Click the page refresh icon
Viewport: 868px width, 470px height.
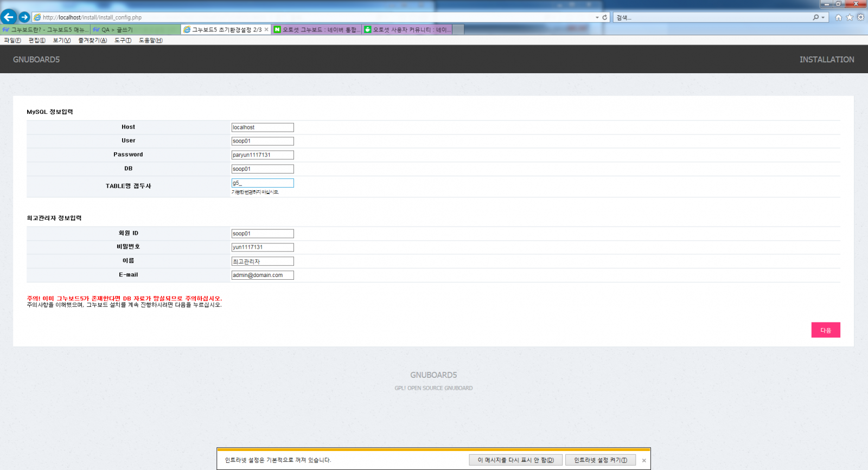click(x=605, y=17)
